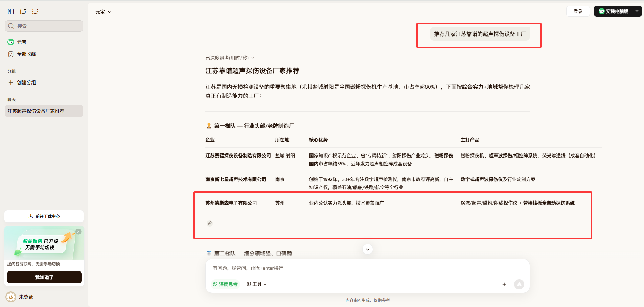644x307 pixels.
Task: Open chat 江苏超声探伤设备厂家推荐
Action: [x=44, y=111]
